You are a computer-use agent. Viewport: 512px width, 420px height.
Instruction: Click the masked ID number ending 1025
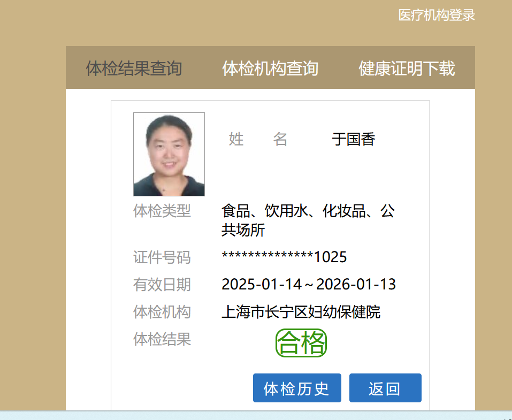[284, 257]
